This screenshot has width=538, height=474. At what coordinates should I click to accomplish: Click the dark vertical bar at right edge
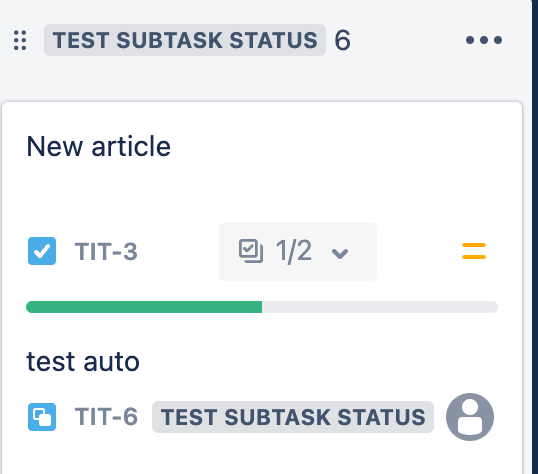535,237
